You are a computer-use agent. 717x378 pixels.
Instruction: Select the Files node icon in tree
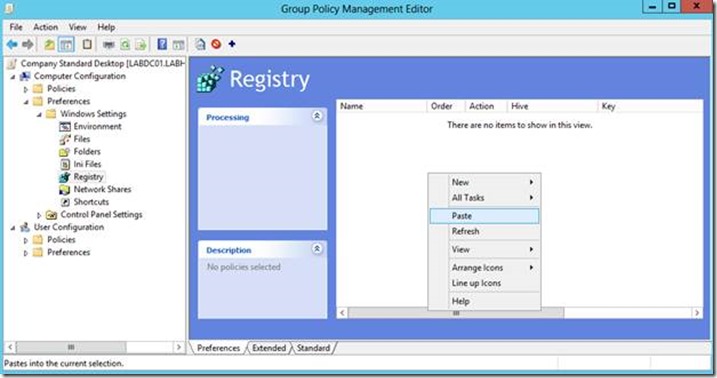(x=65, y=139)
